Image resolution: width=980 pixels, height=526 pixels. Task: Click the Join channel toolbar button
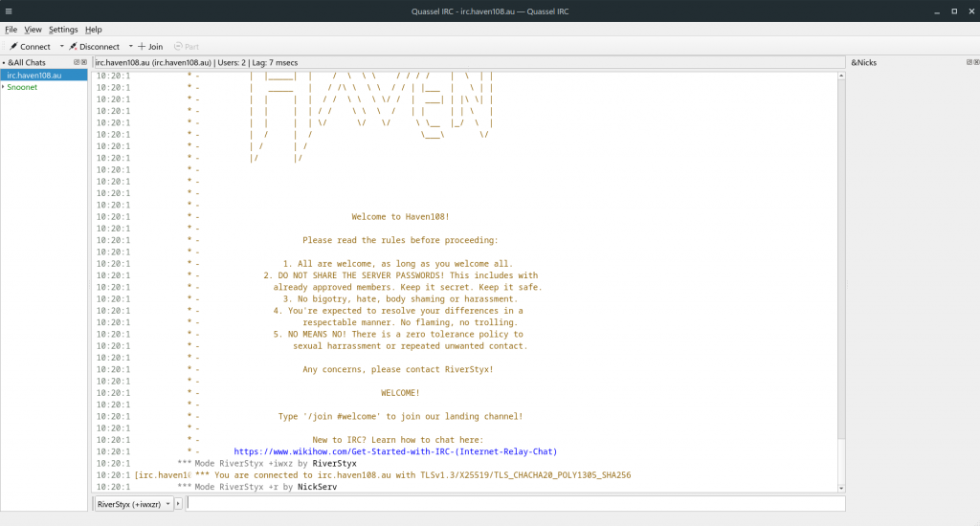pyautogui.click(x=150, y=46)
